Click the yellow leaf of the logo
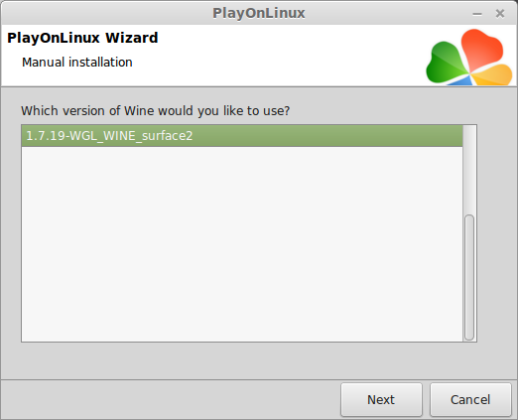 click(493, 74)
